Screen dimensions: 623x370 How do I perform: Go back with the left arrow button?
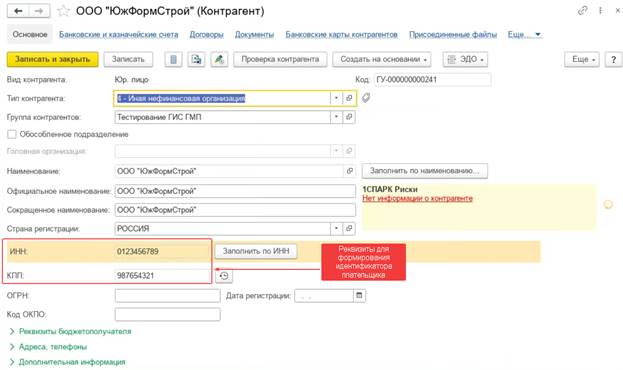pyautogui.click(x=18, y=11)
